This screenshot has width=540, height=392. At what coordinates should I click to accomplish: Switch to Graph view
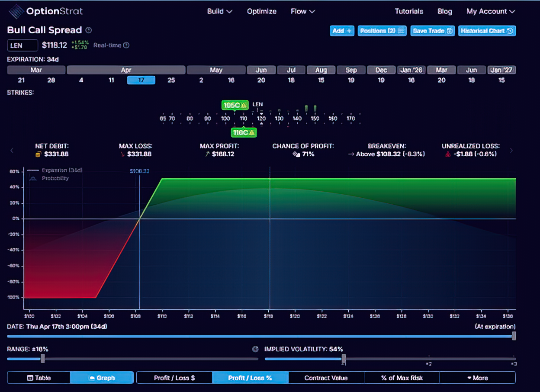coord(102,378)
